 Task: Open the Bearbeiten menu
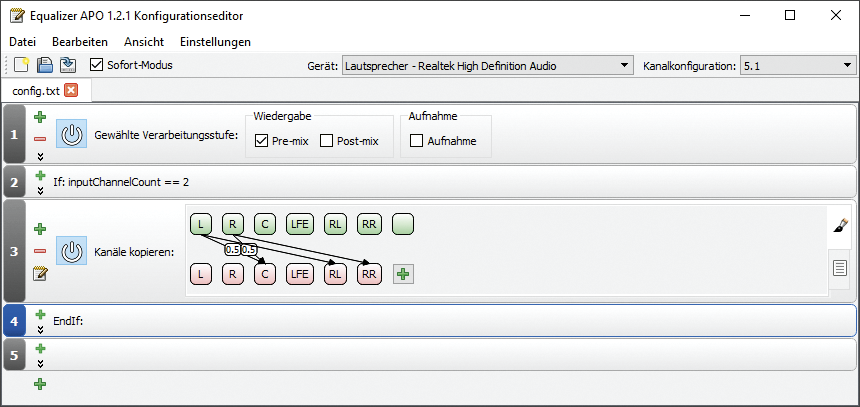[x=80, y=42]
